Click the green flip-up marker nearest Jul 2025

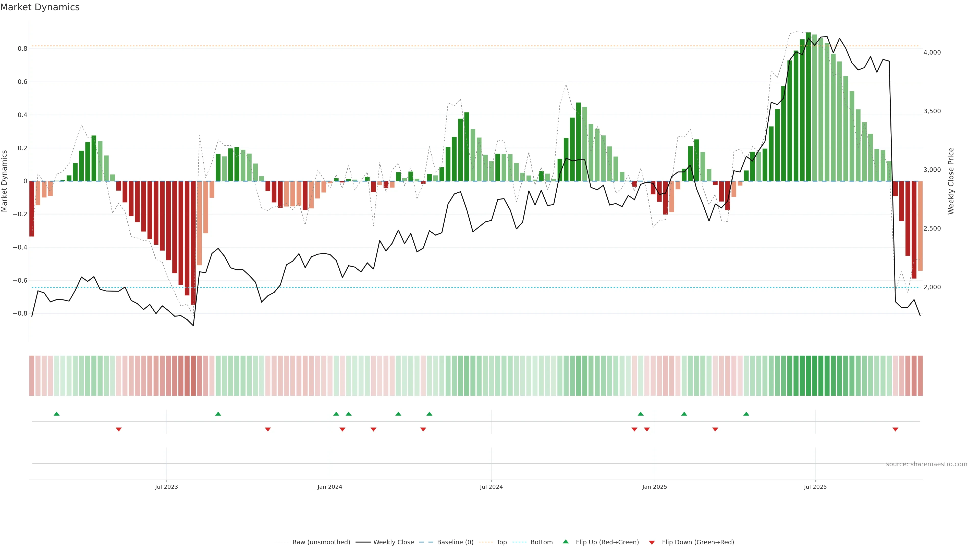tap(746, 414)
